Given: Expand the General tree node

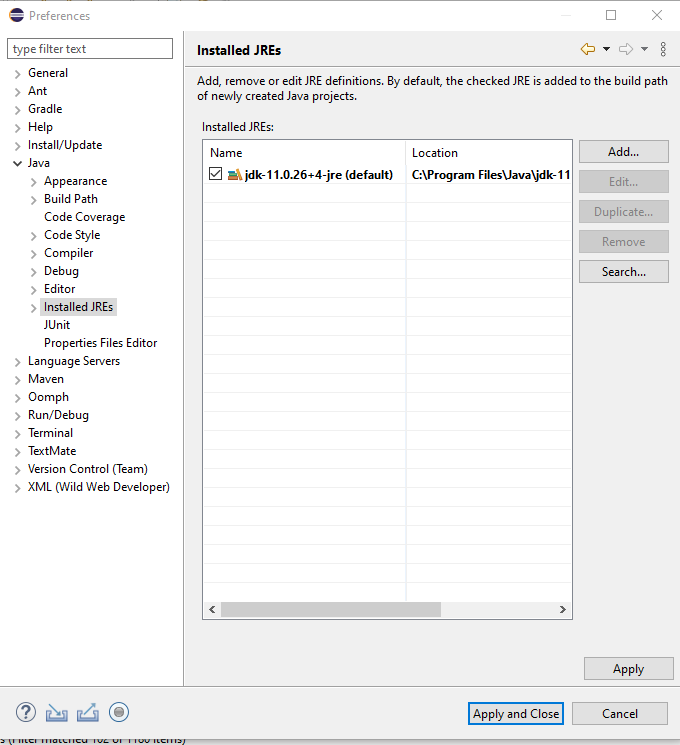Looking at the screenshot, I should point(18,74).
